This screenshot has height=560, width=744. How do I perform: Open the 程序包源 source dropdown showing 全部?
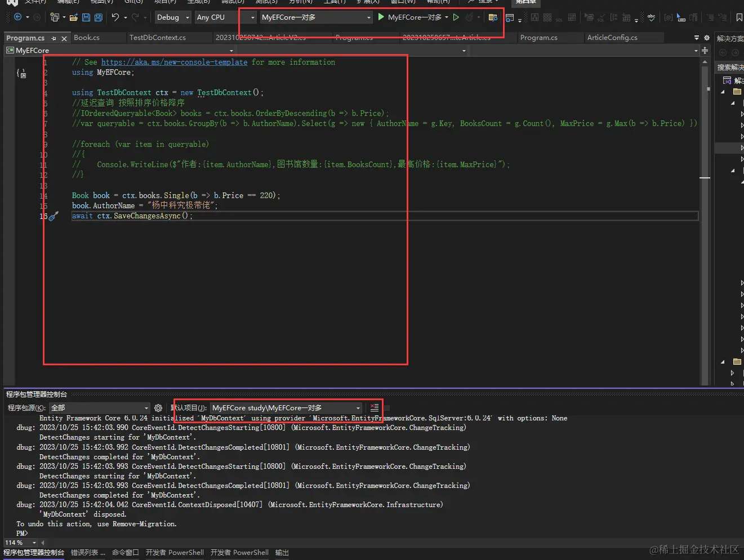pyautogui.click(x=99, y=407)
